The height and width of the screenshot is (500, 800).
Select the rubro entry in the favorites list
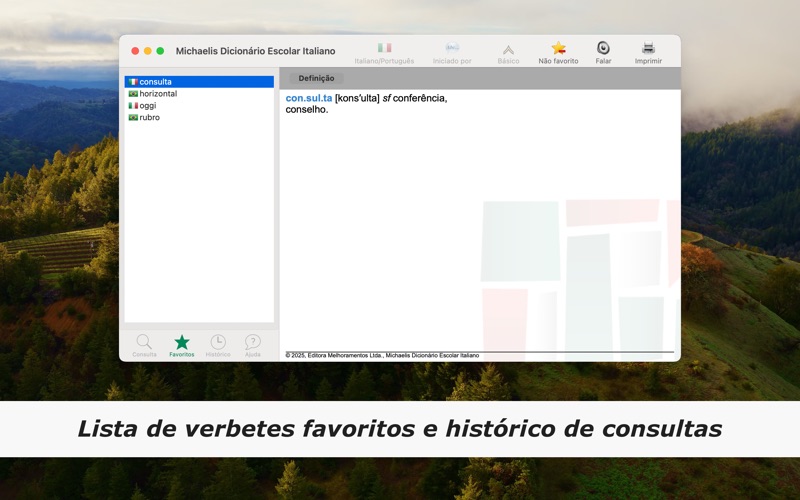pyautogui.click(x=199, y=117)
